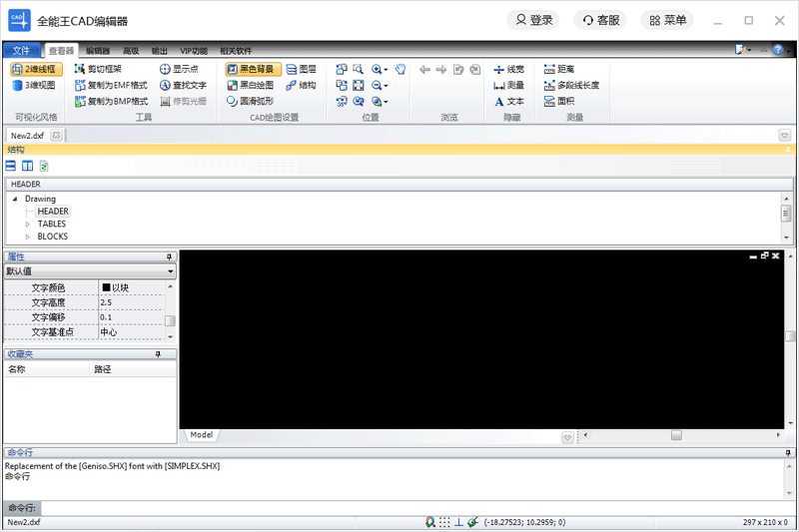Viewport: 799px width, 532px height.
Task: Click the 客服 customer service button
Action: [x=600, y=20]
